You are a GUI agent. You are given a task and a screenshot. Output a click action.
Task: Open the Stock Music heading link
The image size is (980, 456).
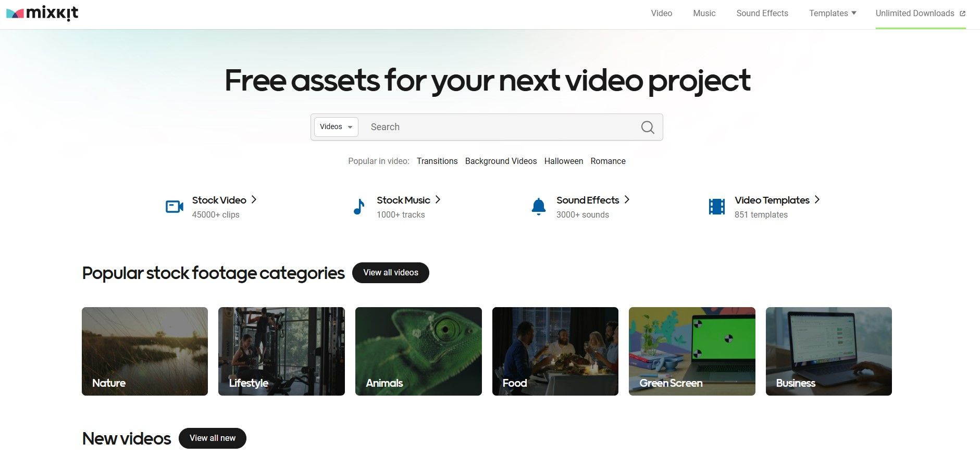403,200
